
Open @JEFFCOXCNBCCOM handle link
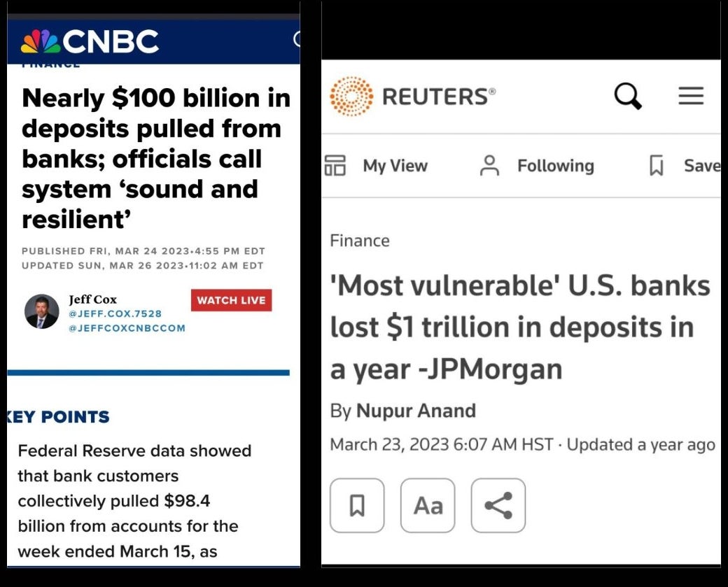(x=127, y=327)
